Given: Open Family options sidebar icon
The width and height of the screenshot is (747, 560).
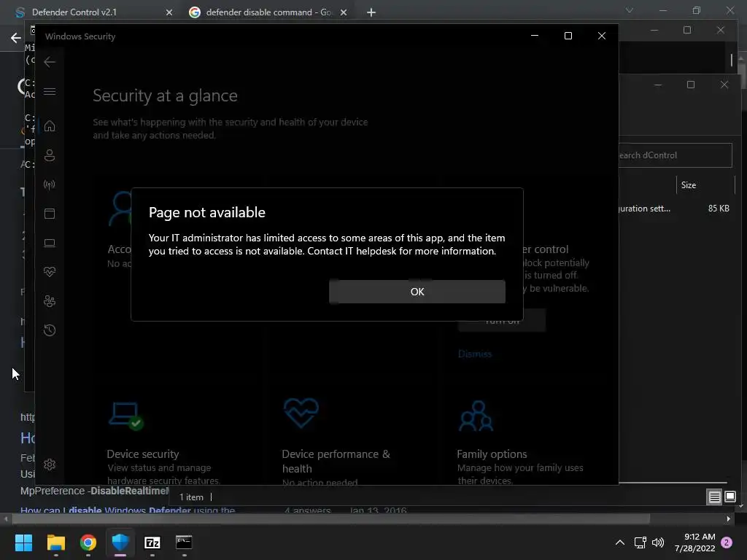Looking at the screenshot, I should 50,301.
